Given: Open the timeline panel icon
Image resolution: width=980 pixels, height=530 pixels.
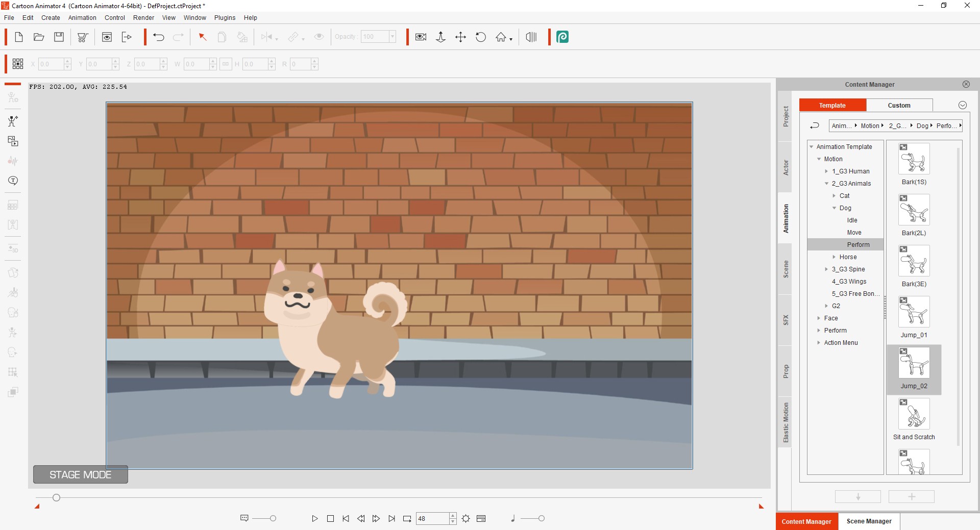Looking at the screenshot, I should click(x=481, y=518).
